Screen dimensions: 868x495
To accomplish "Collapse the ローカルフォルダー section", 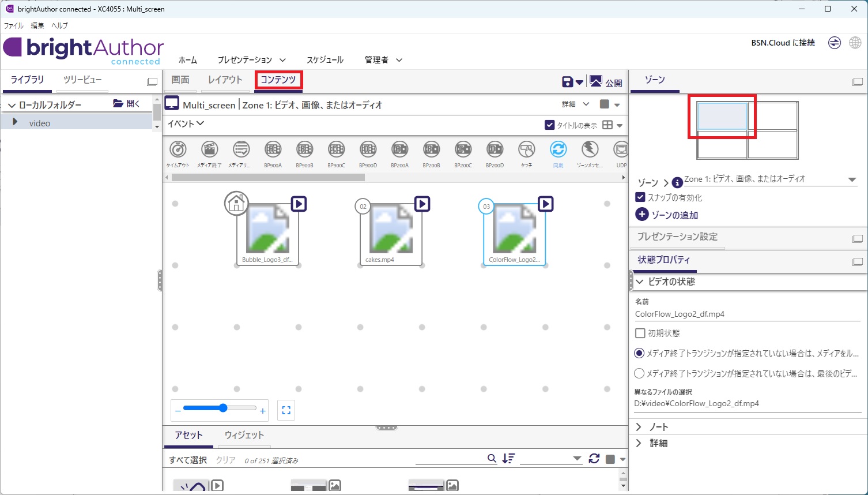I will [12, 105].
